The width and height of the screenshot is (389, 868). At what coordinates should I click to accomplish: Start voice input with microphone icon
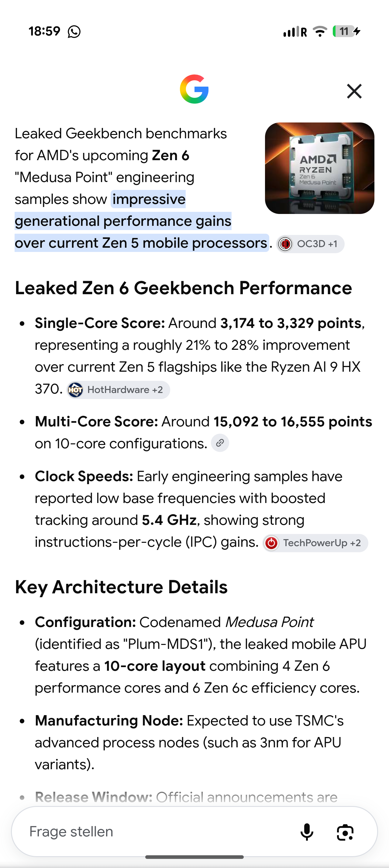pyautogui.click(x=307, y=832)
